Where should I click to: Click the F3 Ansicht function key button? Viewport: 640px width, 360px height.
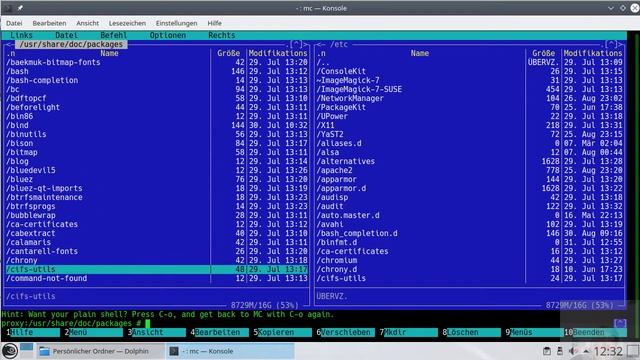pos(158,332)
